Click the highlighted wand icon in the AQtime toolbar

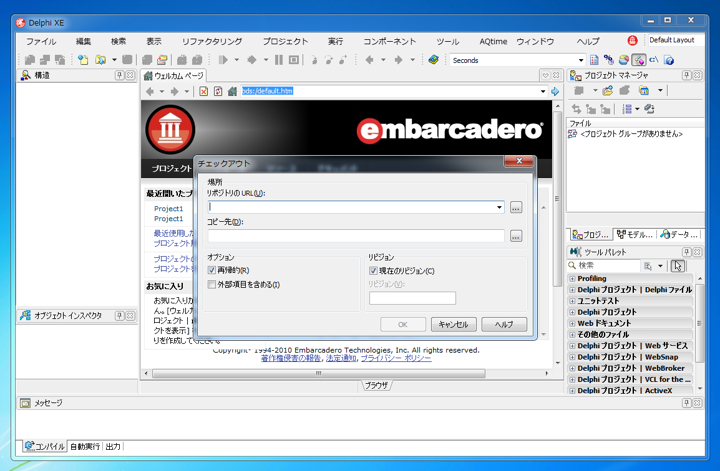[x=639, y=60]
